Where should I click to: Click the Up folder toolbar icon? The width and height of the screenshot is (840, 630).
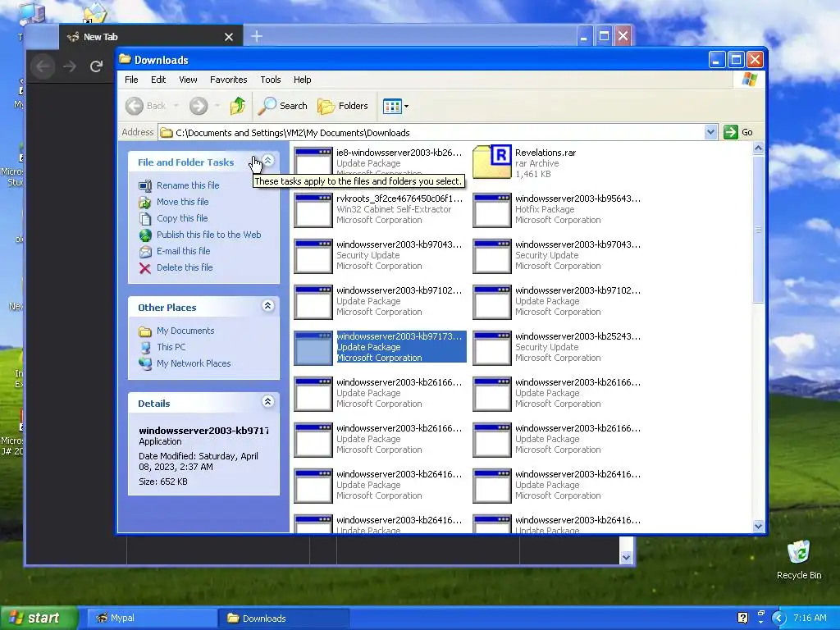(237, 106)
